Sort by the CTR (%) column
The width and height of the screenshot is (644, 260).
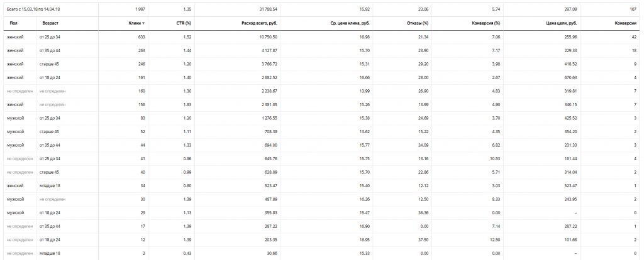click(182, 23)
